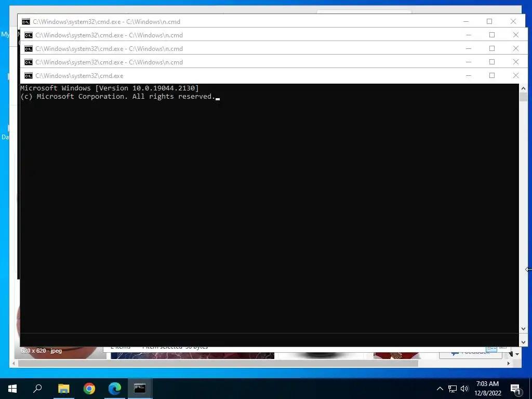Minimize the frontmost cmd.exe window
Screen dimensions: 532x399
tap(469, 75)
